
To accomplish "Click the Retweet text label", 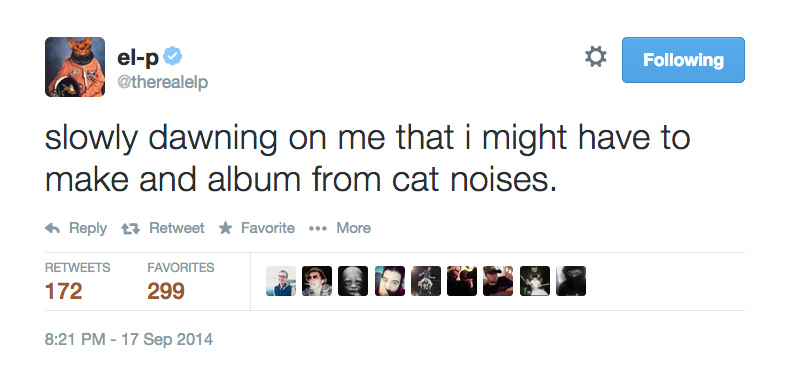I will click(x=177, y=228).
